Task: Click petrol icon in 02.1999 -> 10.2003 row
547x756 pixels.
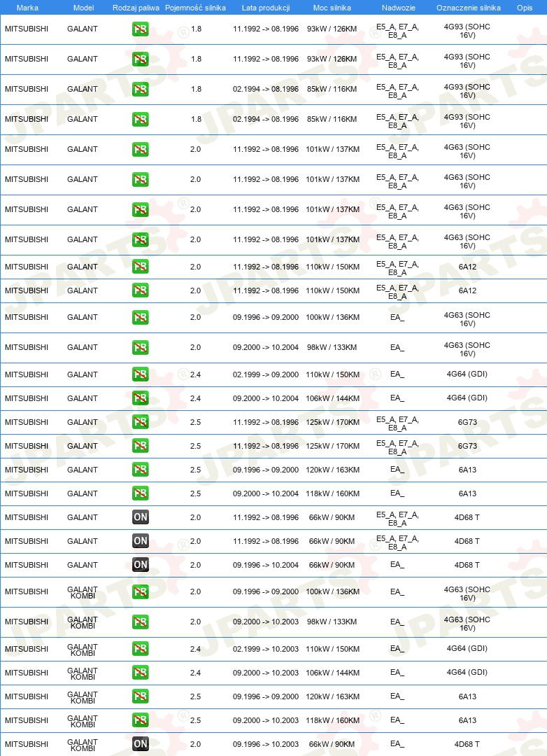Action: [x=140, y=648]
